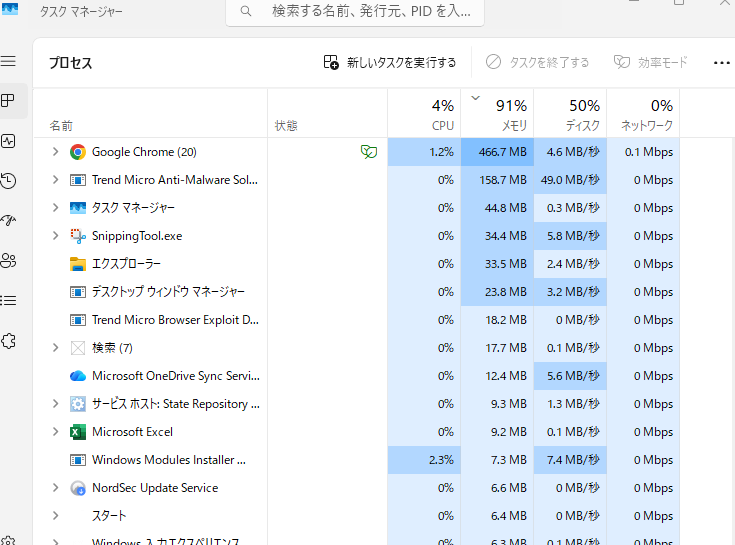Click the デスクトップ ウィンドウ マネージャー icon
Screen dimensions: 735x545
click(78, 292)
